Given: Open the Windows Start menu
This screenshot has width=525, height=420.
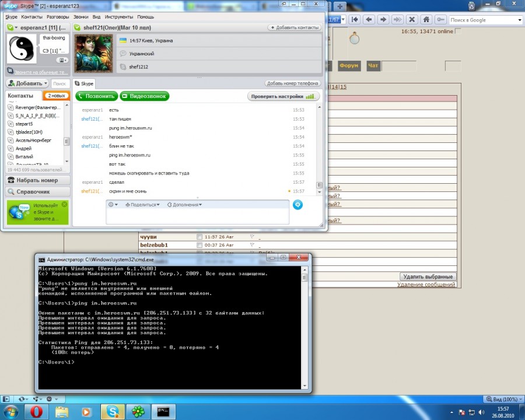Looking at the screenshot, I should point(10,412).
